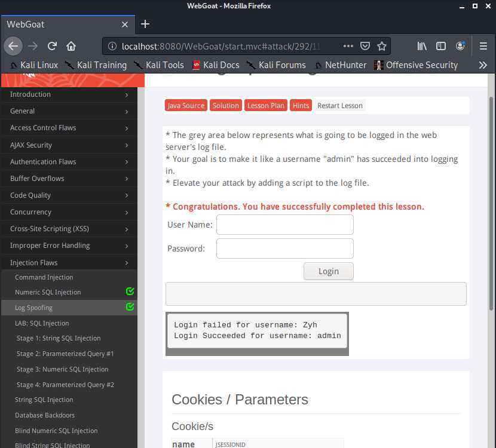Open the Kali Docs bookmark
Viewport: 496px width, 448px height.
click(216, 65)
